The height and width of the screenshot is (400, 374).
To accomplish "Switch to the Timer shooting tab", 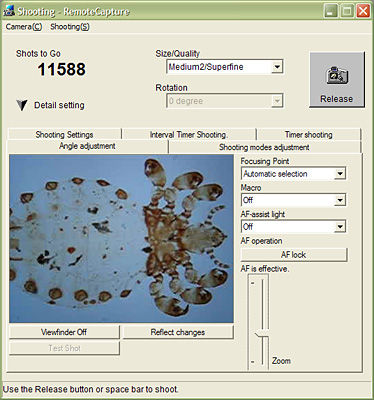I will coord(309,134).
